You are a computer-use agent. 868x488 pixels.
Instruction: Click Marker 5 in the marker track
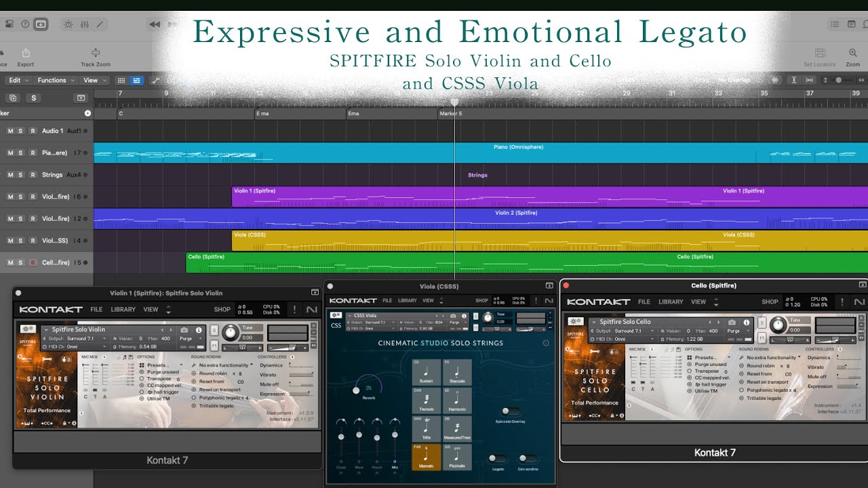[451, 114]
